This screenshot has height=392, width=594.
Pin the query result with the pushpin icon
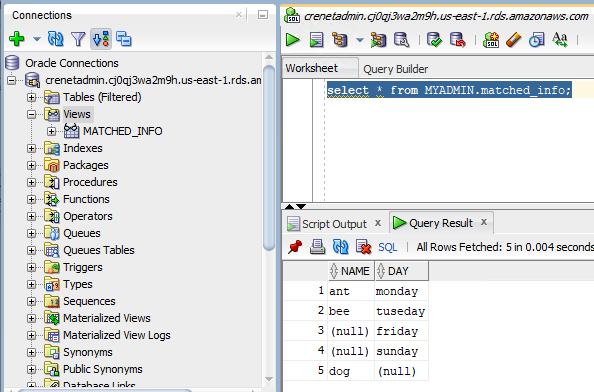tap(295, 247)
